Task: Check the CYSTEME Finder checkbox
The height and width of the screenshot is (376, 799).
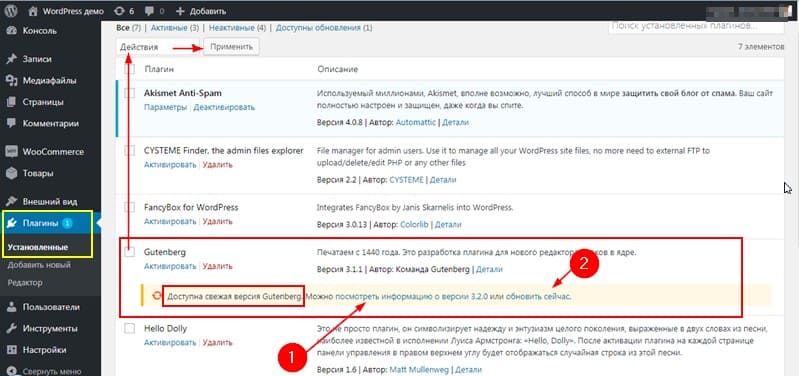Action: pos(130,150)
